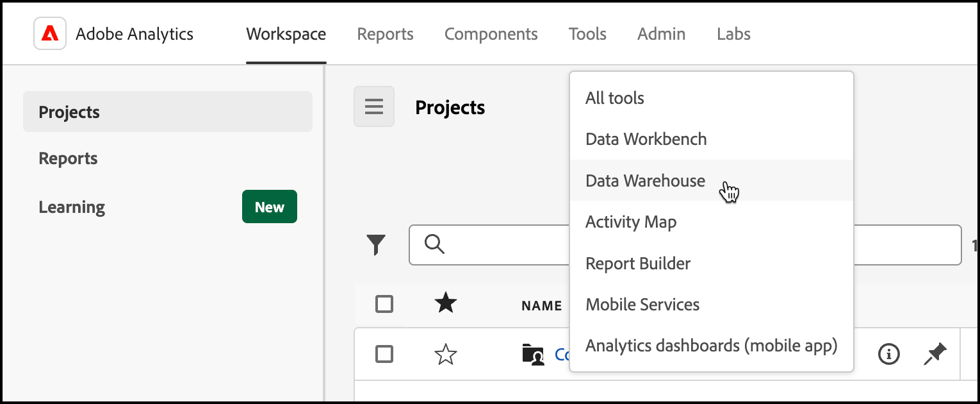This screenshot has height=404, width=980.
Task: Open the Workspace tab
Action: click(286, 34)
